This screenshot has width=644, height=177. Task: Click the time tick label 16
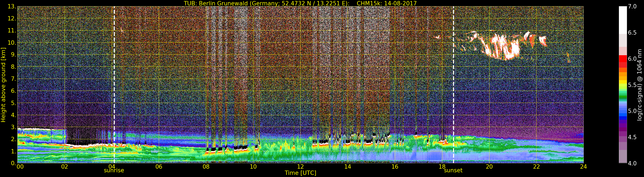pyautogui.click(x=395, y=167)
